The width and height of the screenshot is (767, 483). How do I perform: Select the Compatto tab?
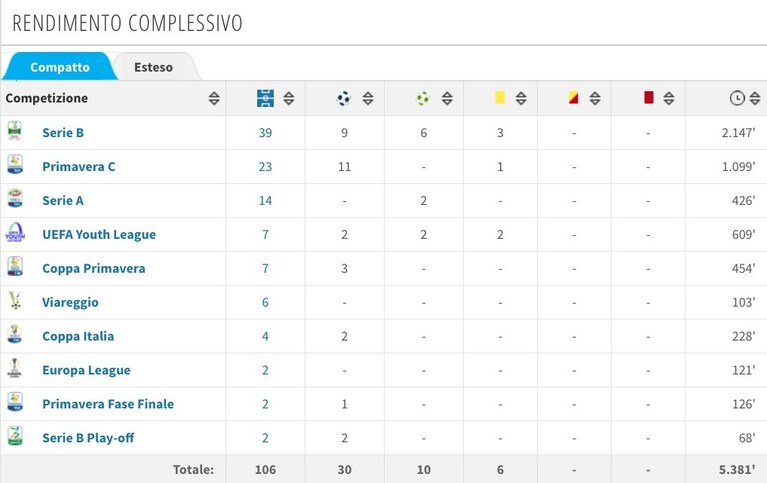[60, 67]
